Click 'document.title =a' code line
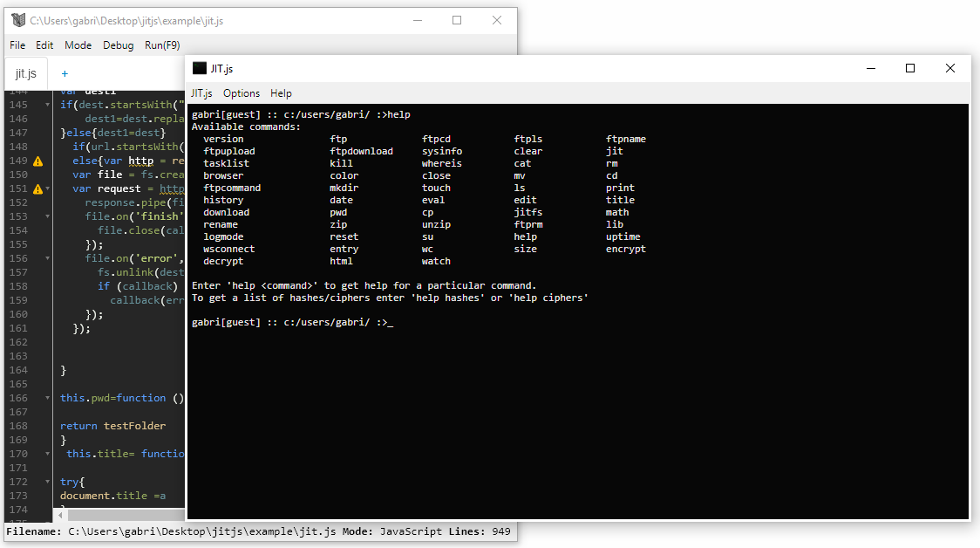This screenshot has height=548, width=980. [113, 496]
